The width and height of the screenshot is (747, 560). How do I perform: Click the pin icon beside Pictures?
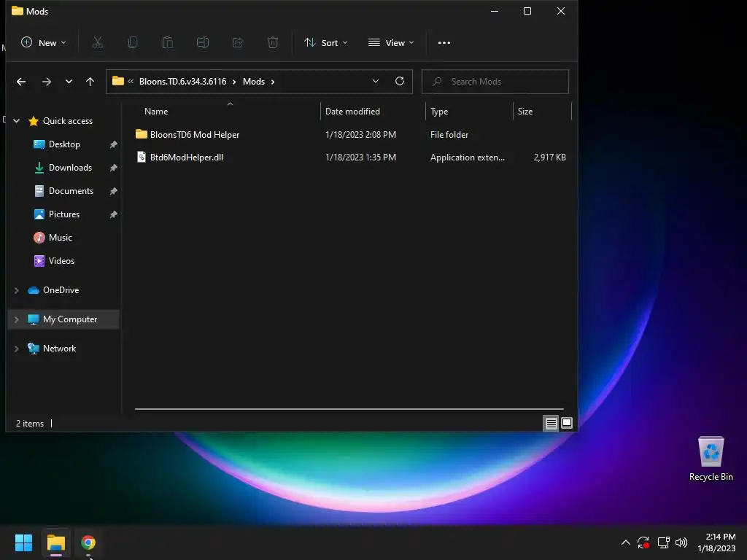tap(113, 214)
